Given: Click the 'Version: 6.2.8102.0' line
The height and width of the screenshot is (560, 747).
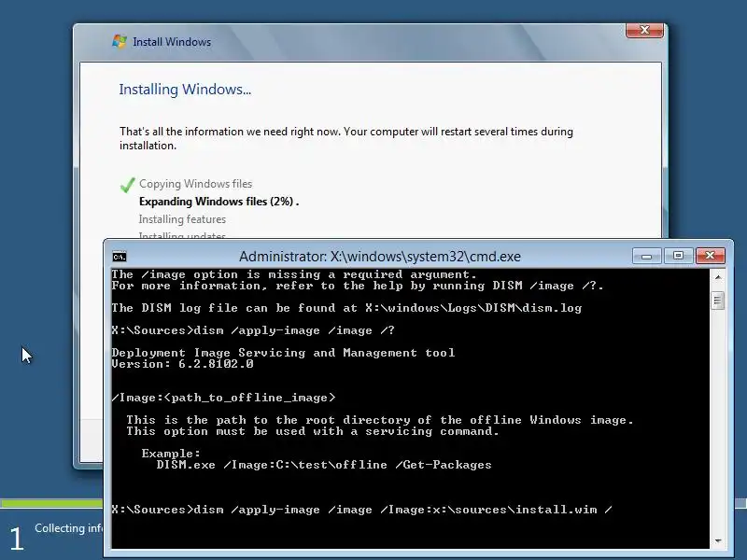Looking at the screenshot, I should [x=182, y=364].
